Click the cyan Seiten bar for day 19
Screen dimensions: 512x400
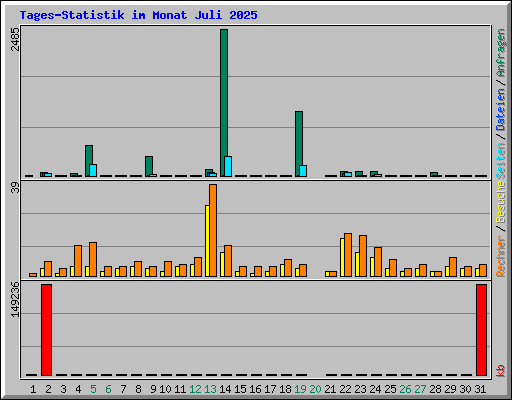click(x=303, y=171)
